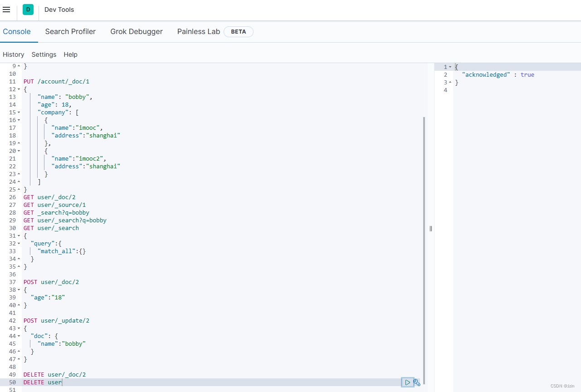Place cursor in the DELETE user line
The image size is (581, 392).
(x=43, y=382)
